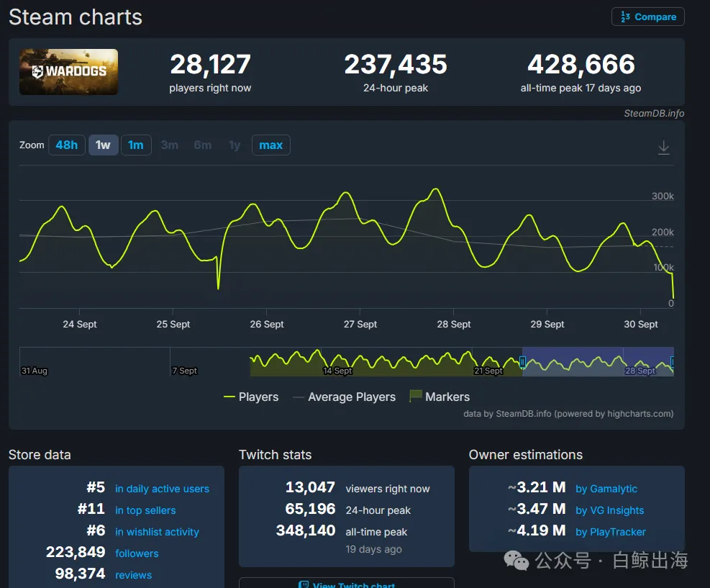
Task: Toggle the Players series in legend
Action: pyautogui.click(x=251, y=397)
